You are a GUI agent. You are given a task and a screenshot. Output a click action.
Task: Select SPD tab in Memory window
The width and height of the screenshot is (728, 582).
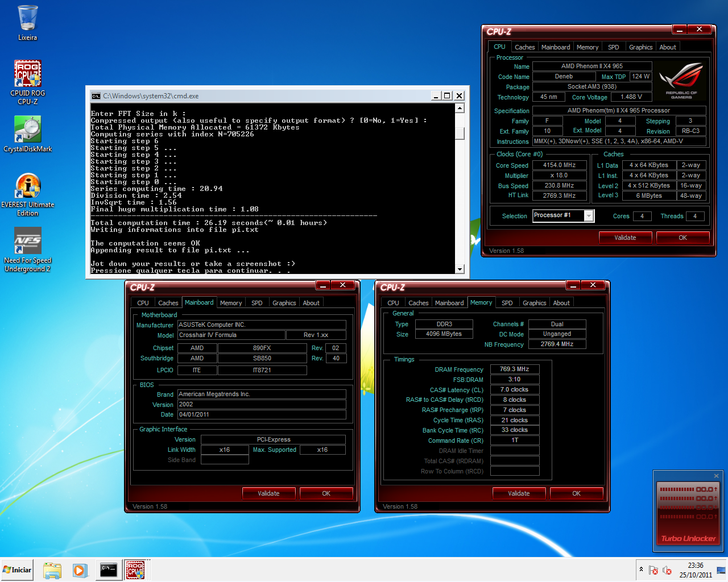507,303
